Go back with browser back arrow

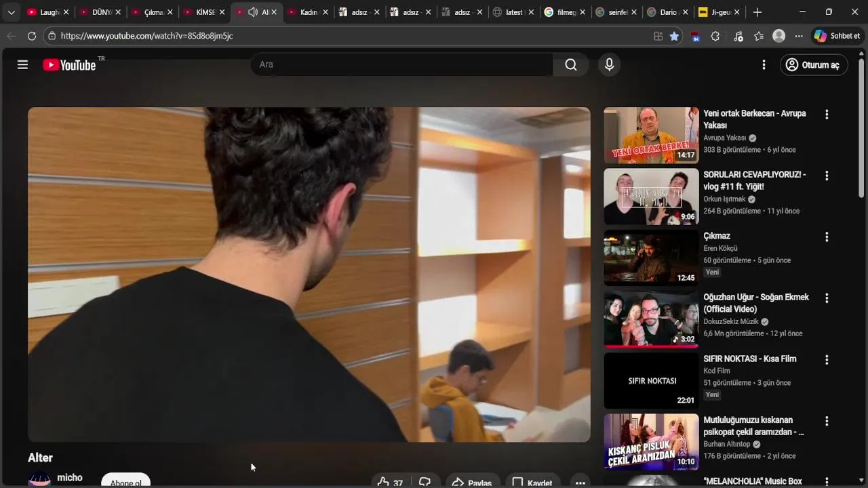(12, 36)
